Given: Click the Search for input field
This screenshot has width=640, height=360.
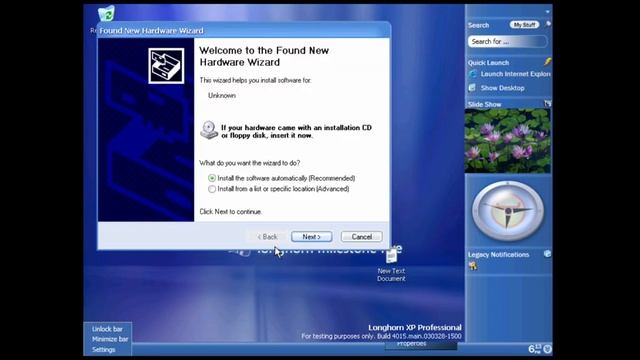Looking at the screenshot, I should [x=507, y=41].
